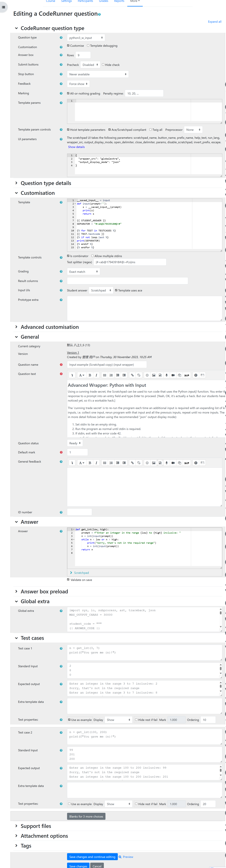Open the Grading dropdown showing Exact match
This screenshot has width=226, height=868.
point(83,272)
